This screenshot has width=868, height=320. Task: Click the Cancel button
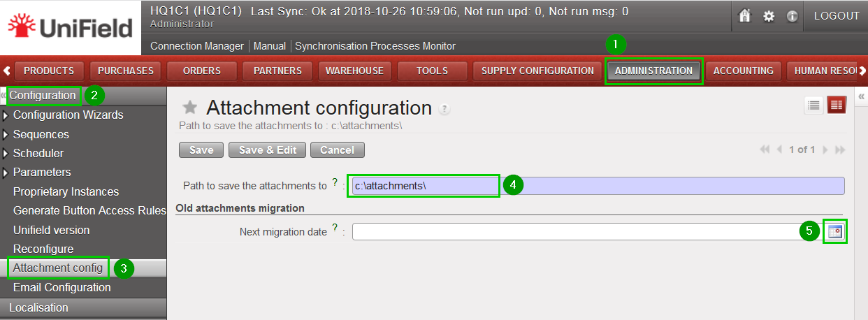coord(338,150)
